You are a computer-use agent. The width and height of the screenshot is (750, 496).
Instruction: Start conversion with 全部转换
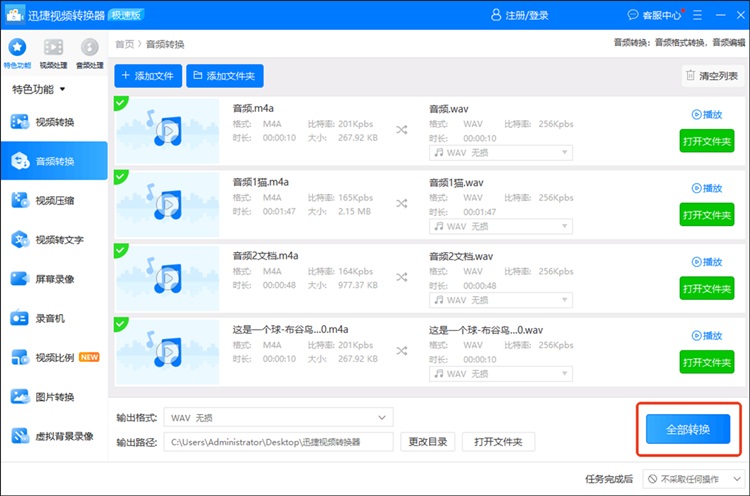[688, 429]
